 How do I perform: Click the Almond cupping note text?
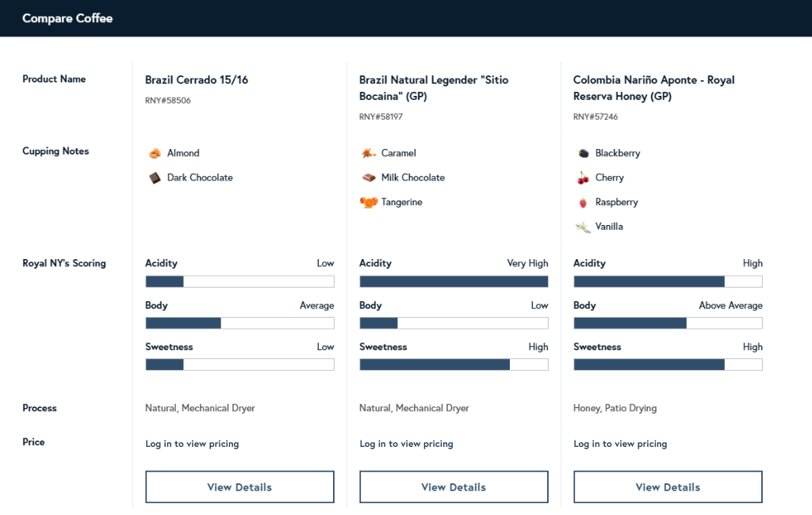(183, 153)
